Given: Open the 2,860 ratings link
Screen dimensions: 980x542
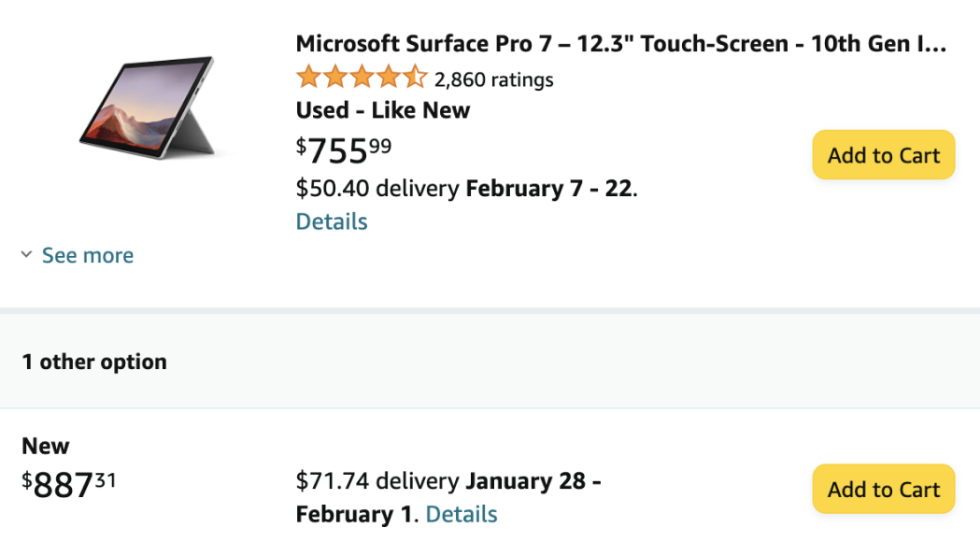Looking at the screenshot, I should point(494,80).
